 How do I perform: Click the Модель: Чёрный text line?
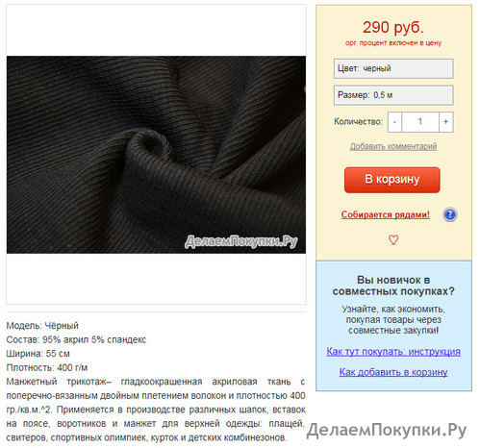click(x=42, y=326)
